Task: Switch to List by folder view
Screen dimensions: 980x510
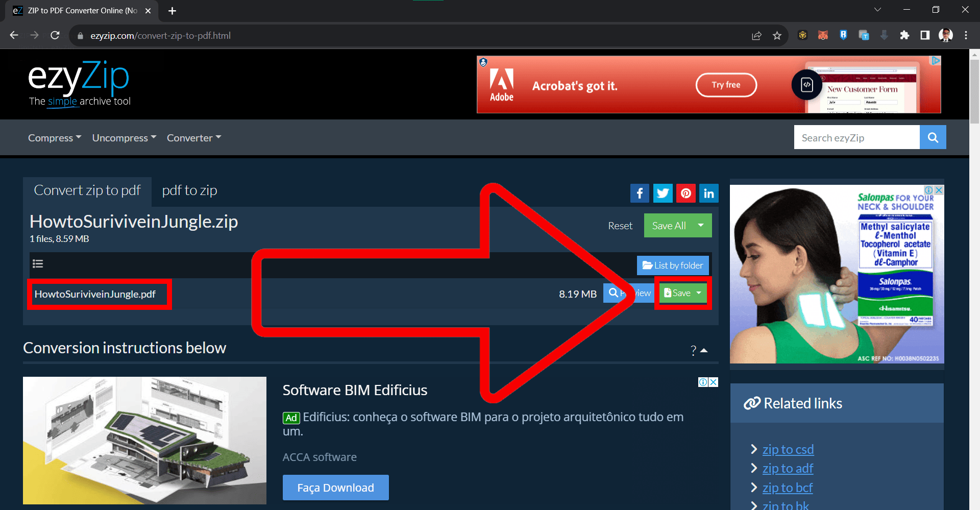Action: pos(672,265)
